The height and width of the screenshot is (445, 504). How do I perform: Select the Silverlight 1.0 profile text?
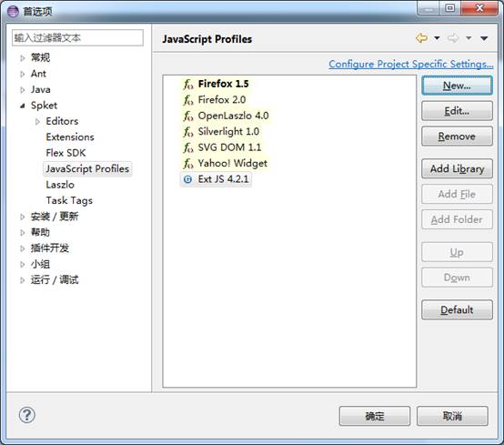(228, 131)
